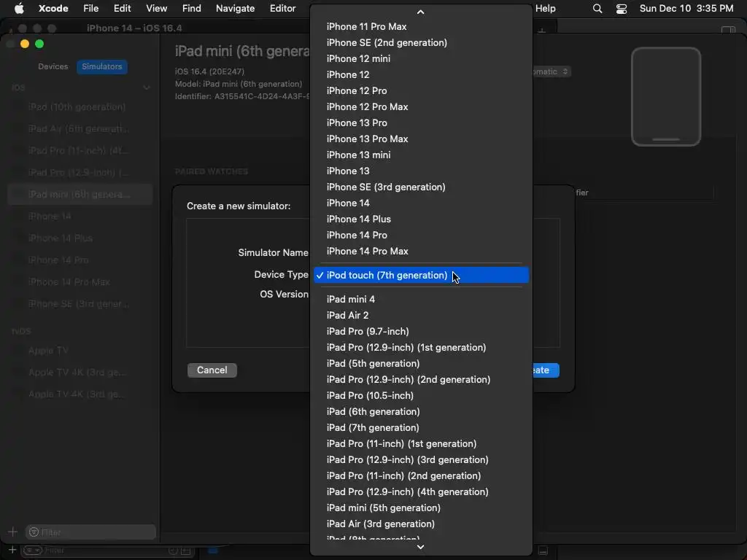This screenshot has height=560, width=747.
Task: Select iPhone 14 Plus in the sidebar
Action: click(x=80, y=238)
